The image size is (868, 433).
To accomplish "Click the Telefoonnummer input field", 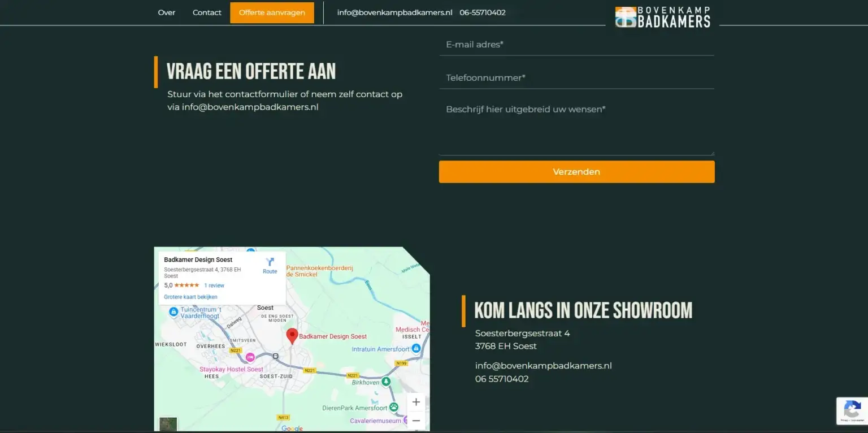I will pos(576,78).
